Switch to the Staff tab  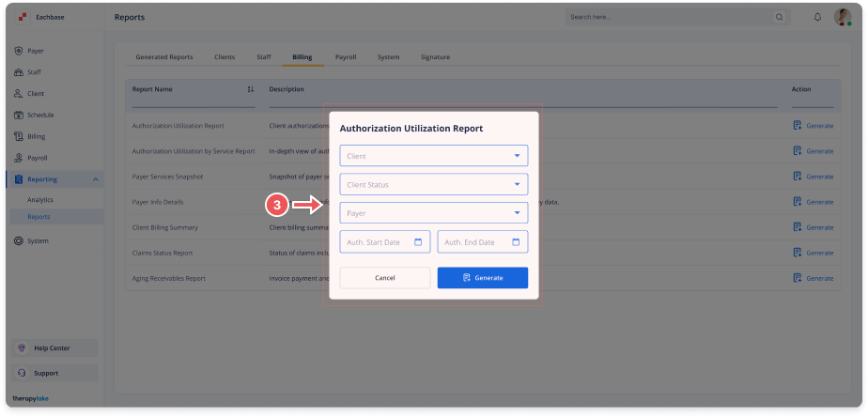[x=263, y=57]
